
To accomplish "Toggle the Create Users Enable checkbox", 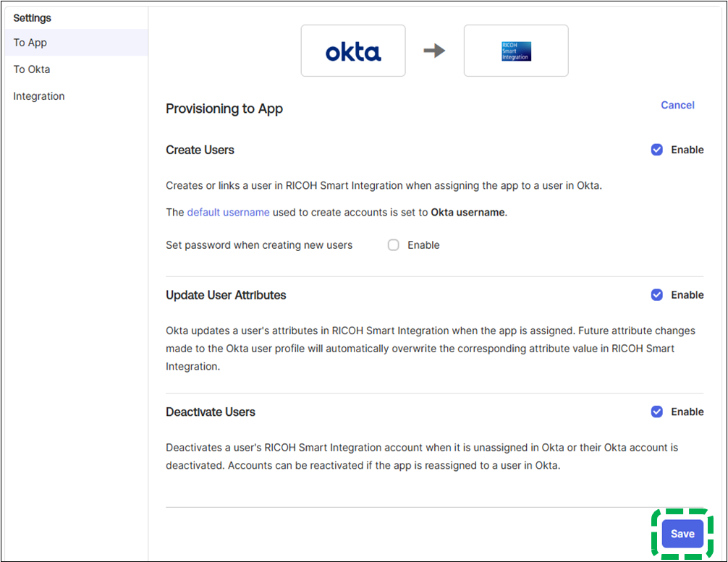I will tap(657, 150).
